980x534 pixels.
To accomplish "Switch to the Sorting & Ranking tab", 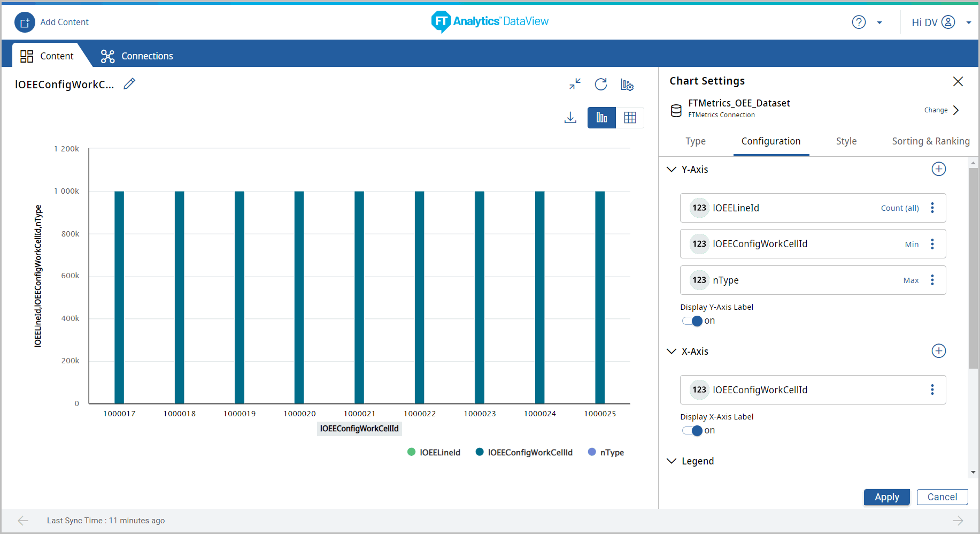I will coord(930,141).
